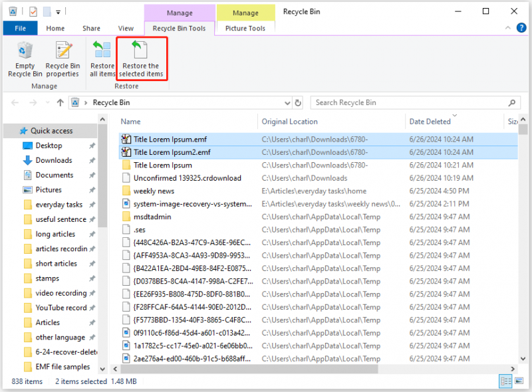Click the horizontal scrollbar of file list
The width and height of the screenshot is (532, 392).
(249, 369)
